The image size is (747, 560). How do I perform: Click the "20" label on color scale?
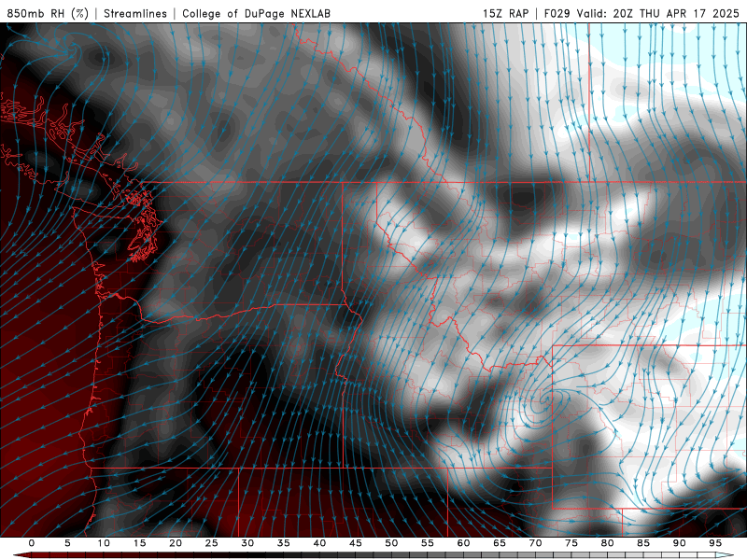click(x=176, y=543)
